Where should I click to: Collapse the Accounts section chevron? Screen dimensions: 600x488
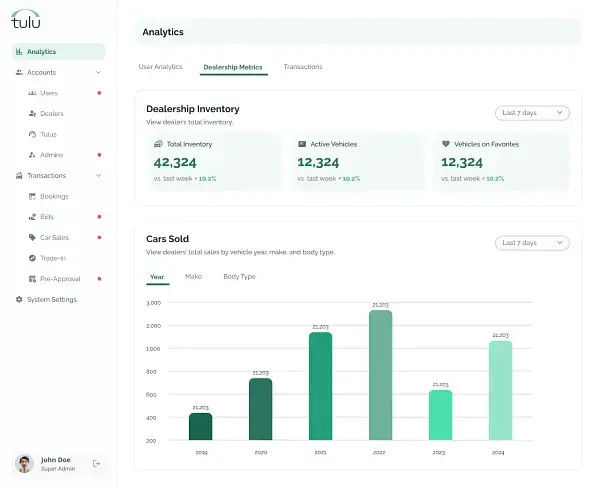click(x=98, y=72)
